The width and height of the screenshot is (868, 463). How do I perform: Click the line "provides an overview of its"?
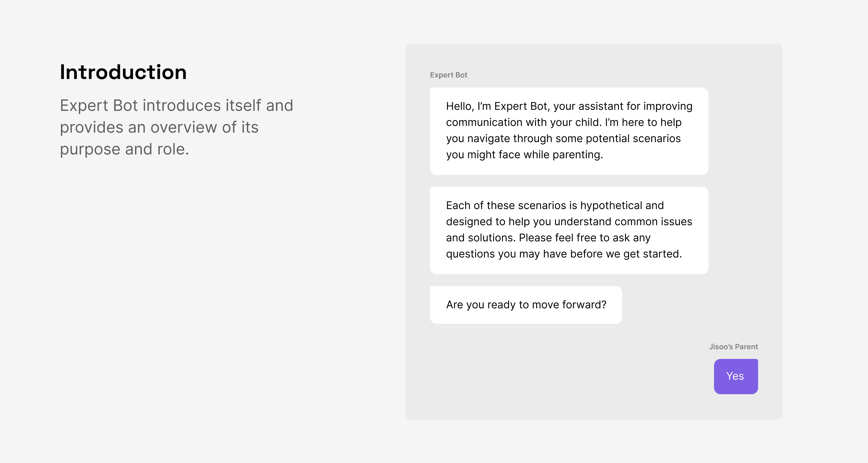point(159,127)
